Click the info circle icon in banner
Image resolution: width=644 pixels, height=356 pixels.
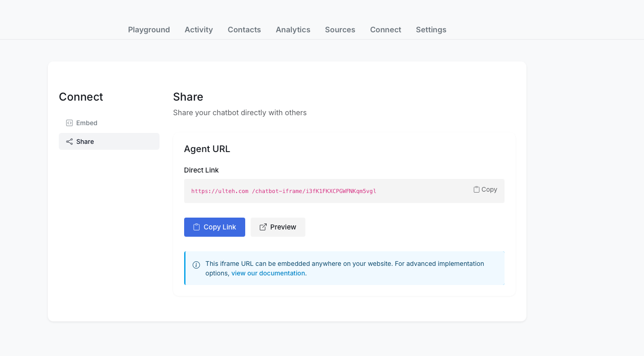[196, 265]
